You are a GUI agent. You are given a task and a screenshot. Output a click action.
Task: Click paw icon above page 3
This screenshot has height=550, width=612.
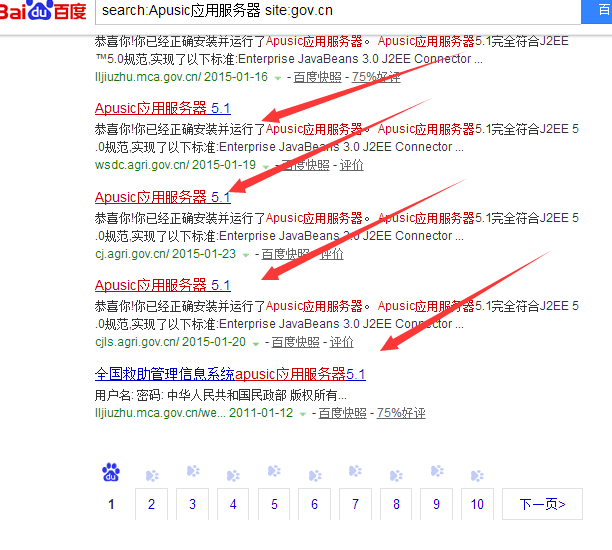193,471
